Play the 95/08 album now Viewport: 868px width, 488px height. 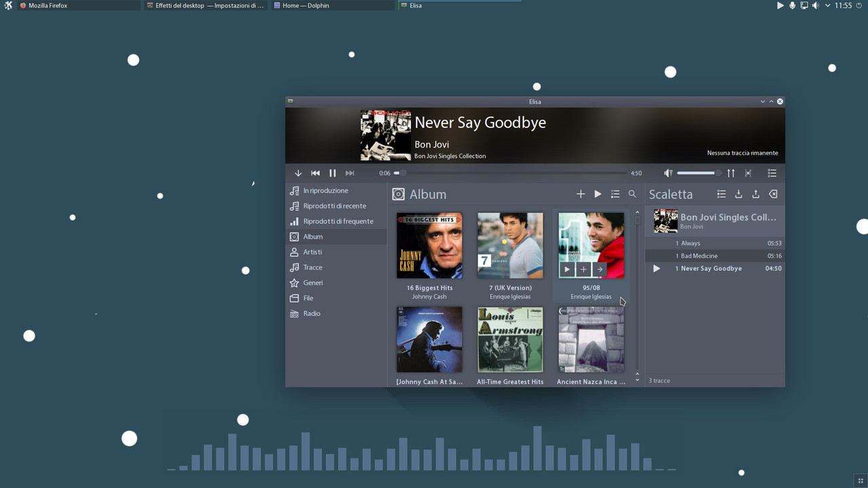pos(568,270)
